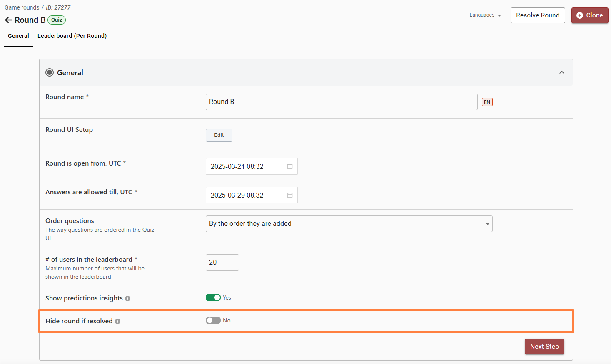Disable the Show predictions insights toggle
611x364 pixels.
click(x=213, y=297)
